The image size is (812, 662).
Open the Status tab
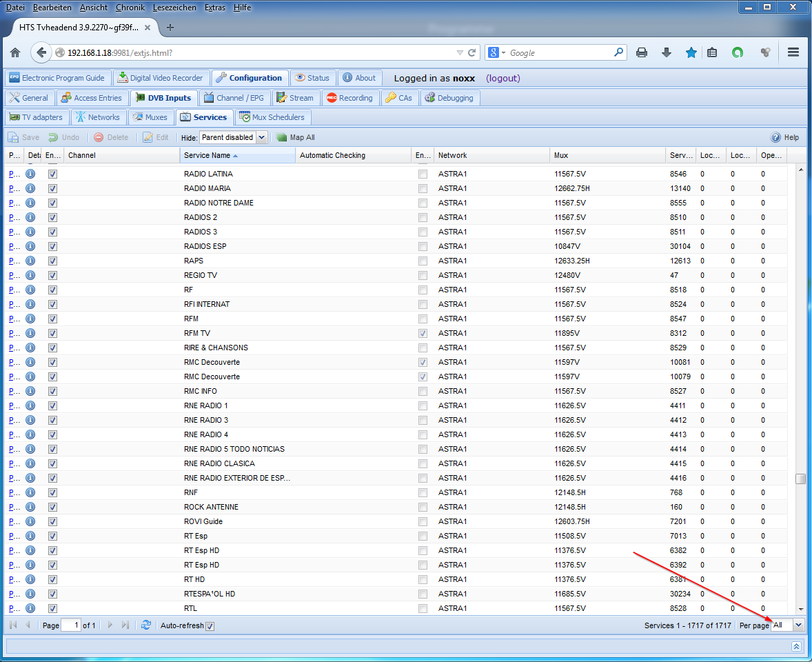tap(313, 78)
